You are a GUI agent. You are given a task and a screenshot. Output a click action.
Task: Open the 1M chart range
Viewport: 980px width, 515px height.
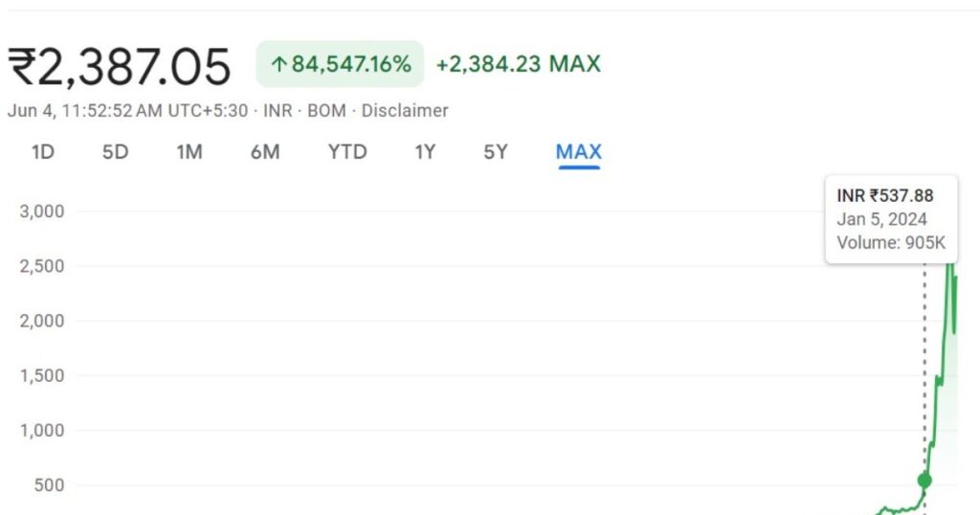(x=189, y=152)
